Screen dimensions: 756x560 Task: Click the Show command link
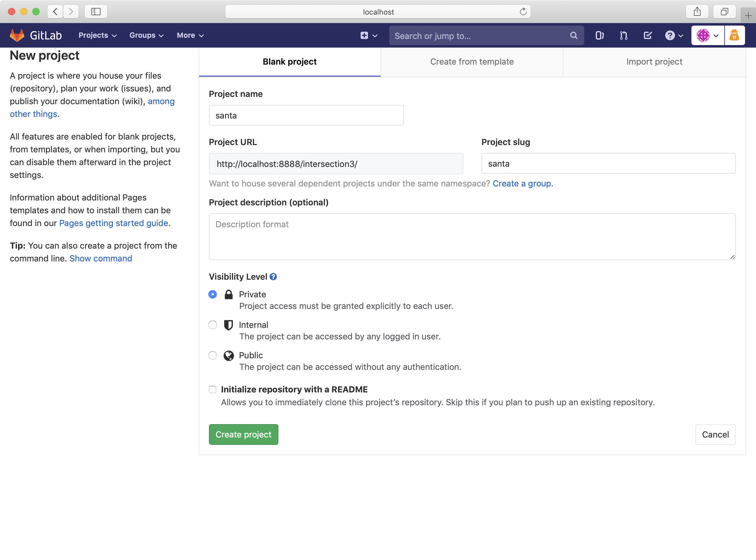pyautogui.click(x=101, y=258)
